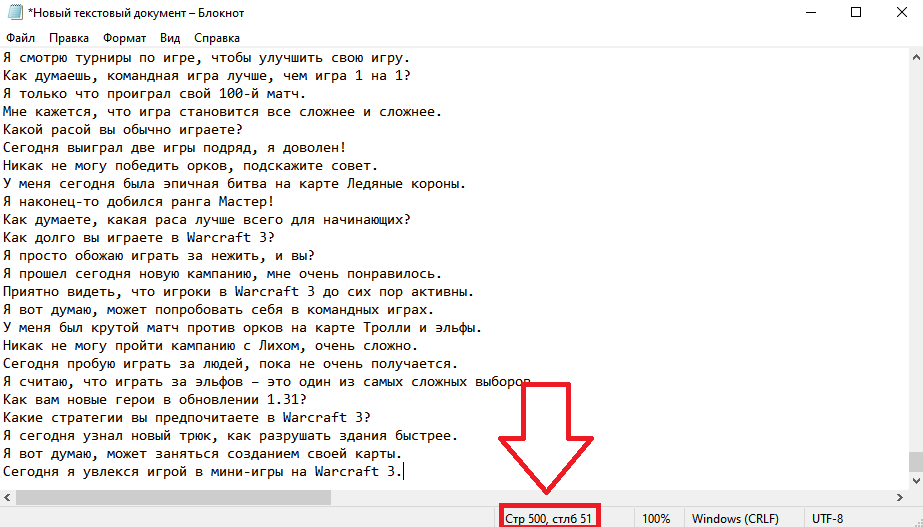
Task: Click the 100% zoom level in status bar
Action: coord(656,519)
